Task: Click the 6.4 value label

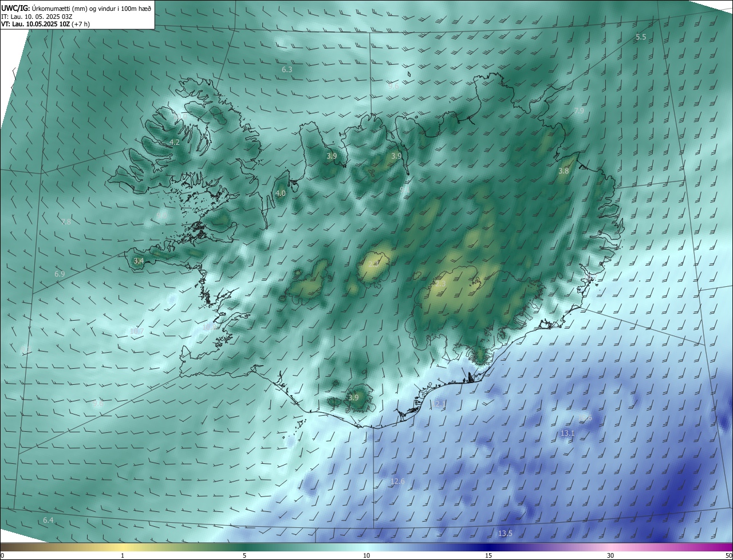Action: 48,520
